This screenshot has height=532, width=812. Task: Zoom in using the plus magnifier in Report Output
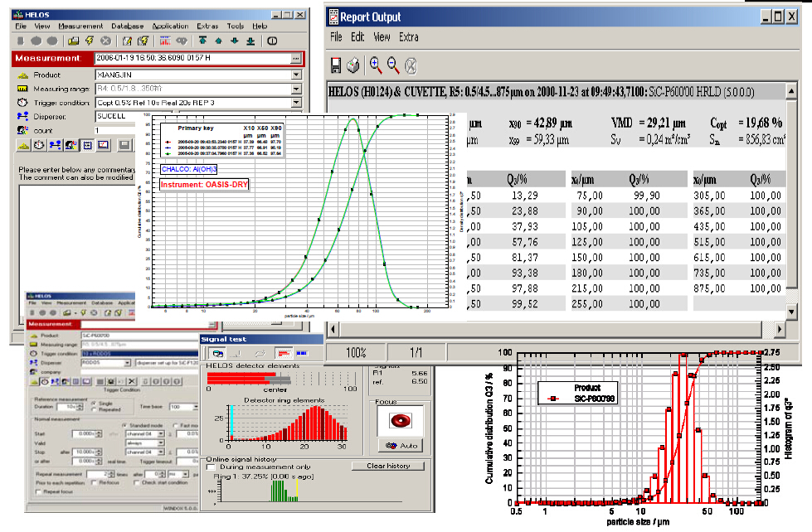376,65
